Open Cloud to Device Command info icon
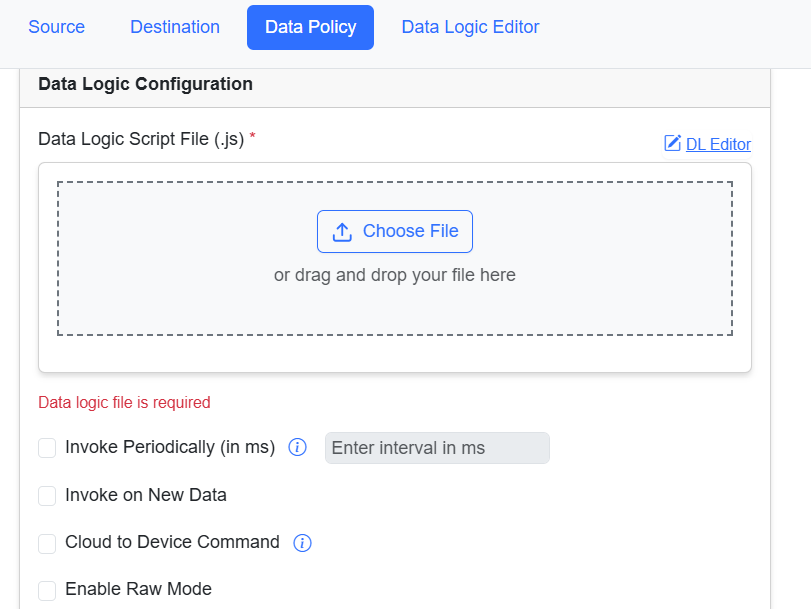The height and width of the screenshot is (609, 811). click(303, 543)
